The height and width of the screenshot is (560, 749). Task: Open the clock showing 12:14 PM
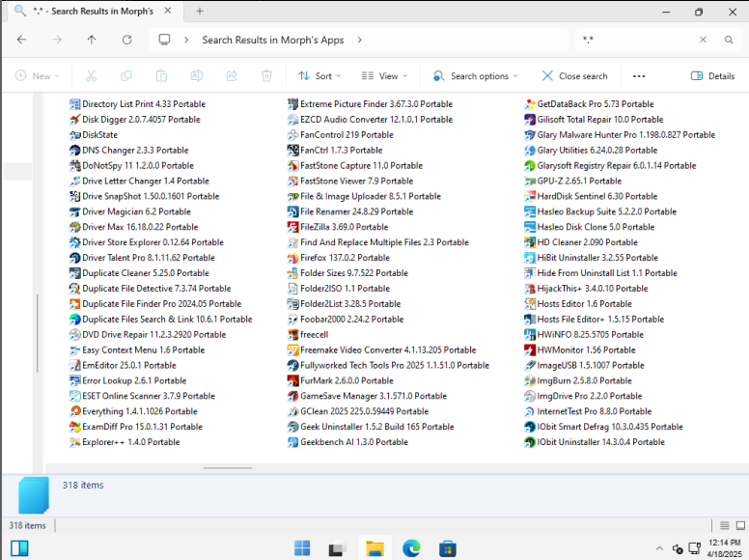[x=724, y=548]
